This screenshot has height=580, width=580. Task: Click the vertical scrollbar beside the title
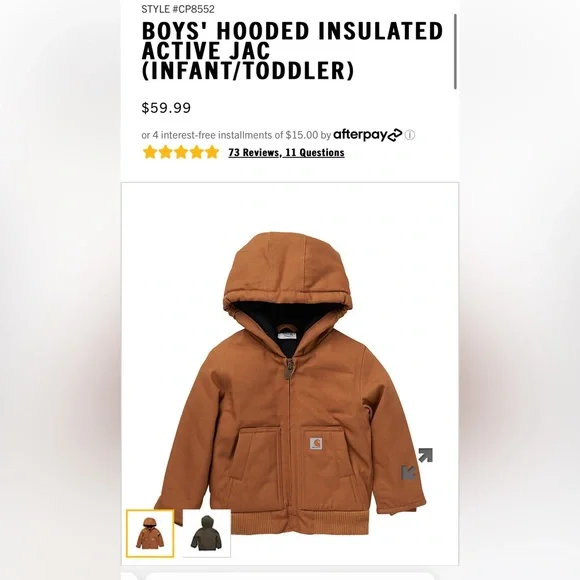coord(455,51)
